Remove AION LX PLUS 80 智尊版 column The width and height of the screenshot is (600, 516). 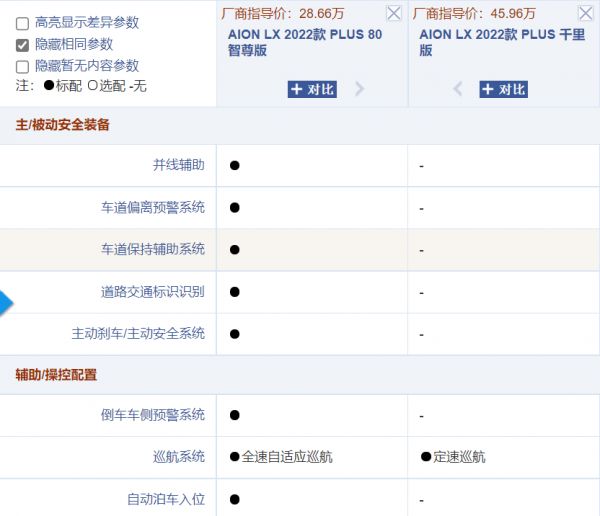tap(393, 14)
